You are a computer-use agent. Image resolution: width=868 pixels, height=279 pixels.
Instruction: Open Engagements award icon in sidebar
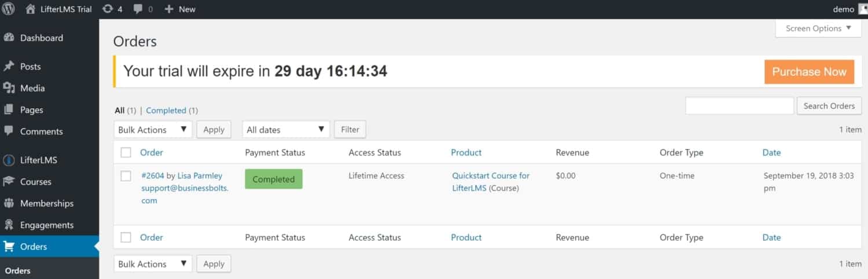click(x=9, y=225)
